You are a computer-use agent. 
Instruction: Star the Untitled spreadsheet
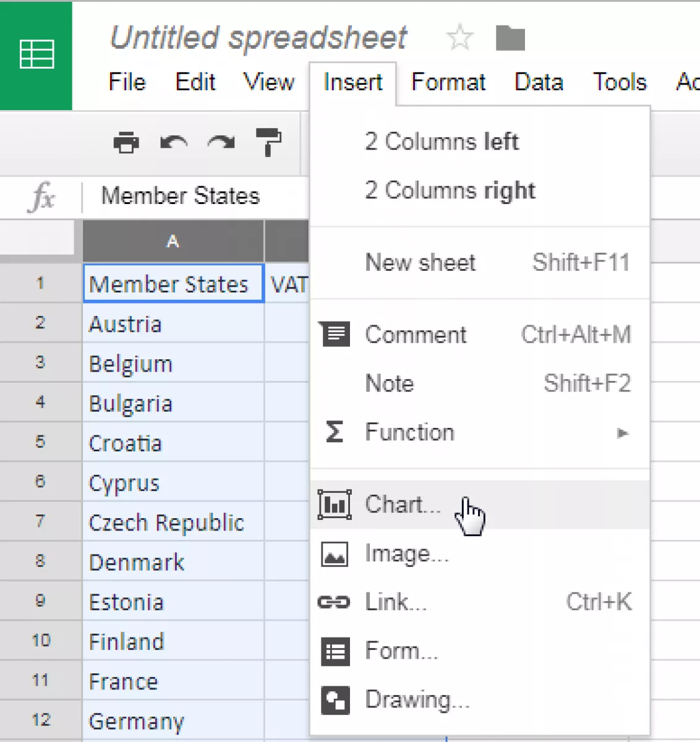click(459, 38)
